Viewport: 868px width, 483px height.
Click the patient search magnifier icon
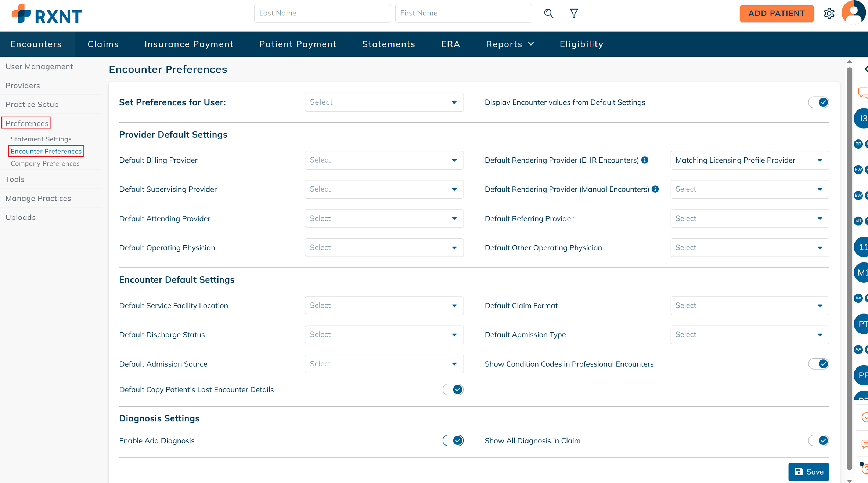[548, 14]
